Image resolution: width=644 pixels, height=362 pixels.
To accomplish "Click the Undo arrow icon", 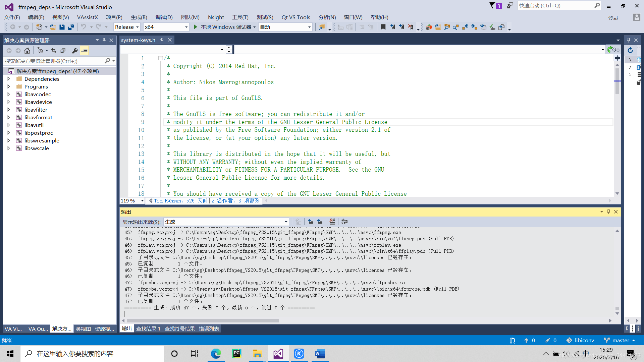I will (84, 27).
